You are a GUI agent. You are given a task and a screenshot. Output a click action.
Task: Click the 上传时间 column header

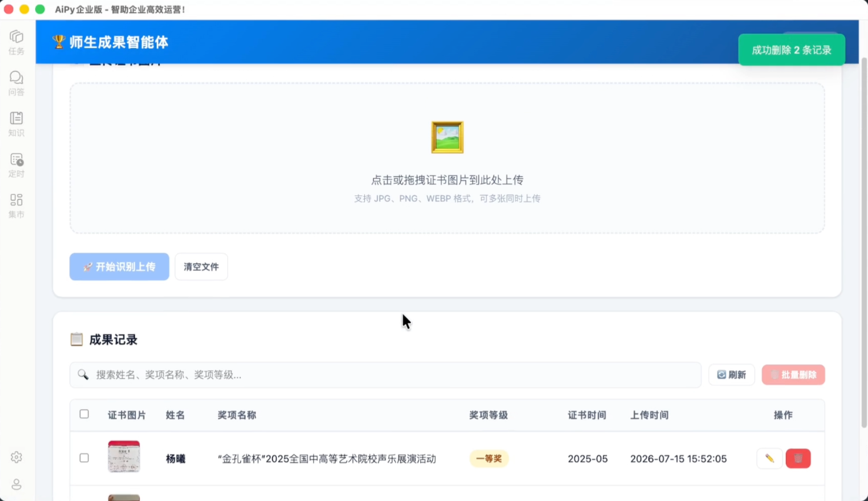click(649, 415)
